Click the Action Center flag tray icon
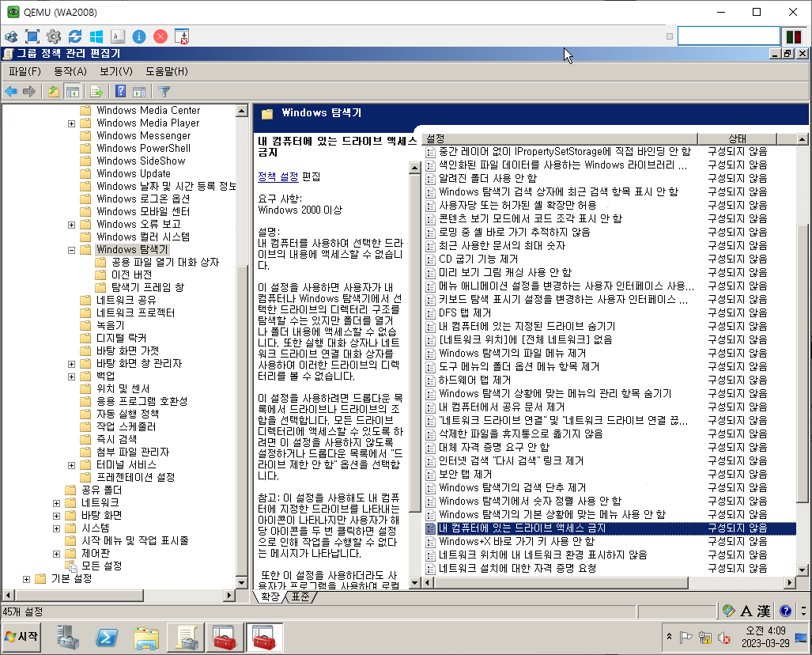Screen dimensions: 812x655 pyautogui.click(x=685, y=638)
